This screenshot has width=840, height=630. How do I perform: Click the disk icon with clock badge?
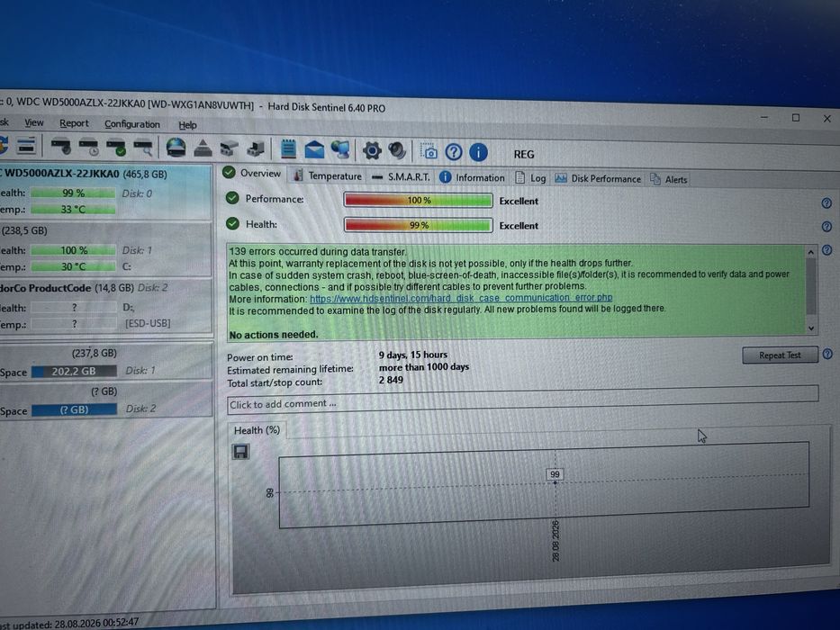point(89,146)
